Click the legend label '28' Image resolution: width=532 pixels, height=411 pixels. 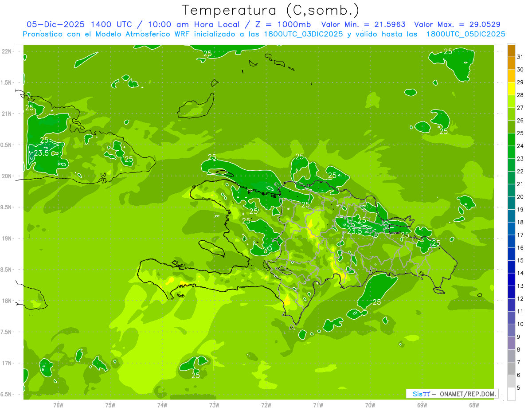tap(520, 95)
